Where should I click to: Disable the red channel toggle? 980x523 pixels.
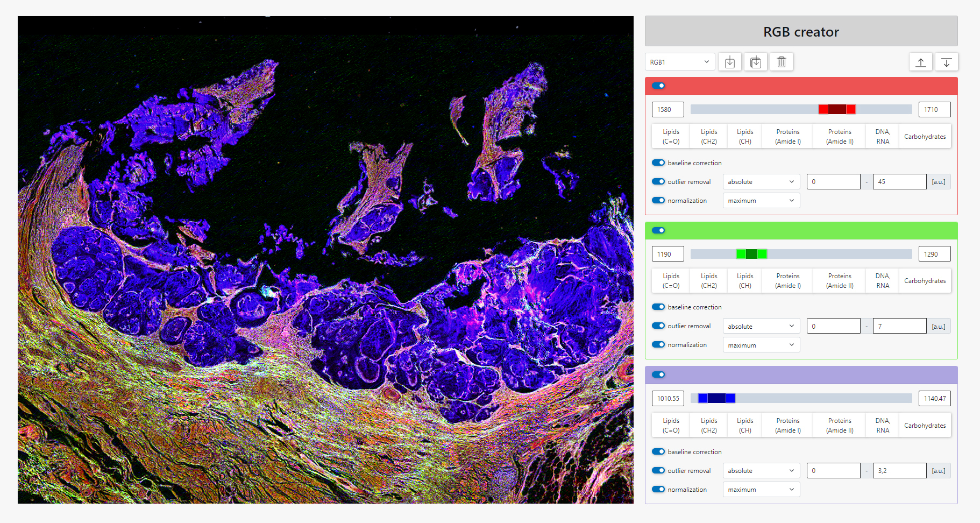[658, 86]
